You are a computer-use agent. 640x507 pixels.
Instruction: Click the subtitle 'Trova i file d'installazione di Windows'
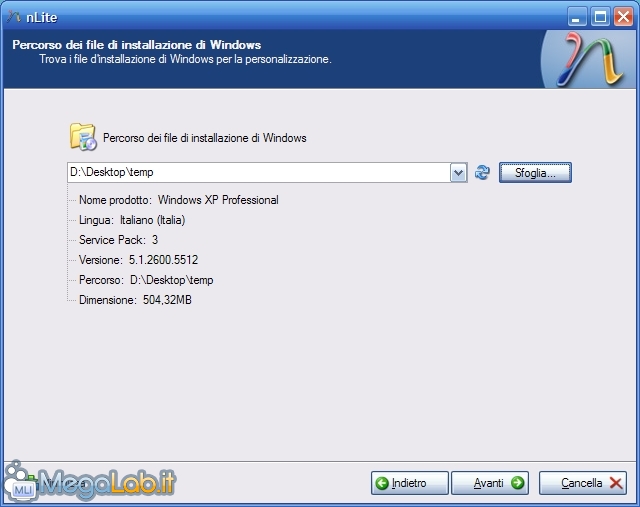(x=185, y=59)
